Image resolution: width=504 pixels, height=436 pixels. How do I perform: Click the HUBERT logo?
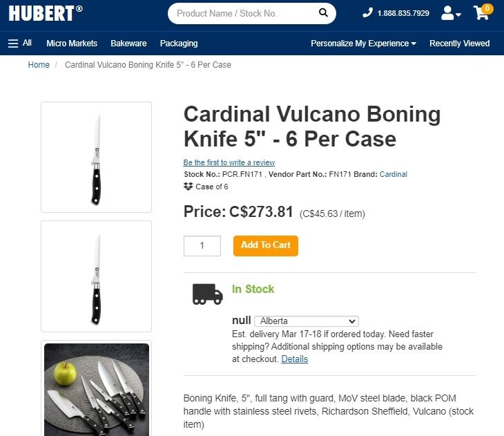coord(45,12)
